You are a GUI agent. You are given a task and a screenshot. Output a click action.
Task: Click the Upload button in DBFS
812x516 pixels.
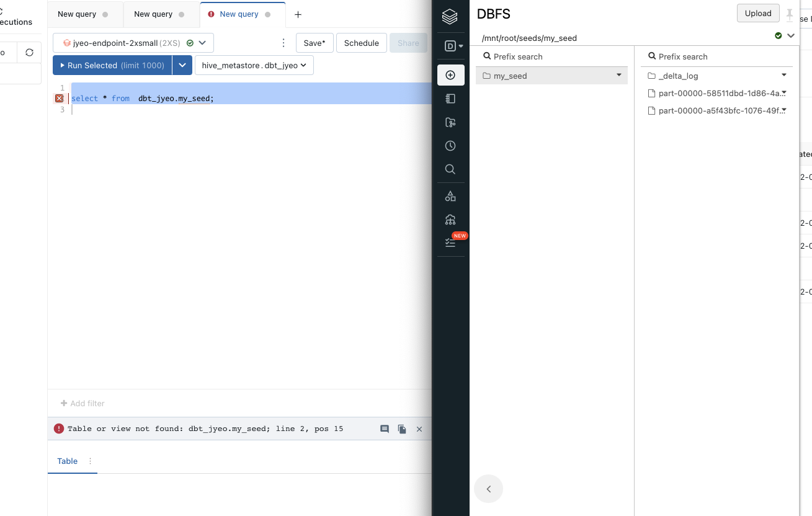coord(757,13)
